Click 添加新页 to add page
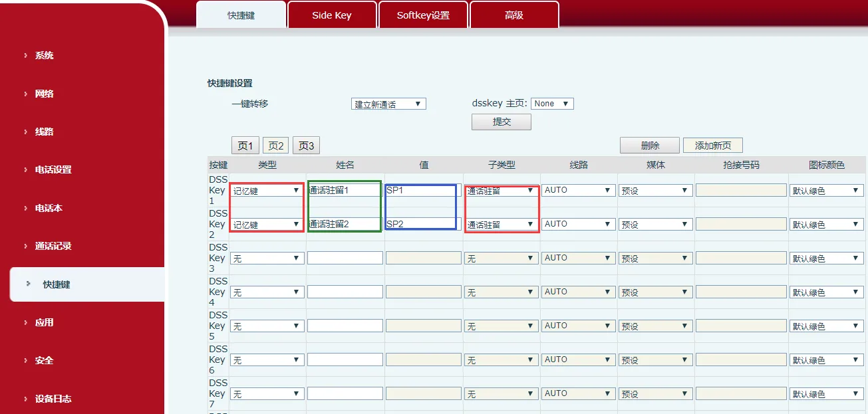This screenshot has width=868, height=414. (x=712, y=146)
